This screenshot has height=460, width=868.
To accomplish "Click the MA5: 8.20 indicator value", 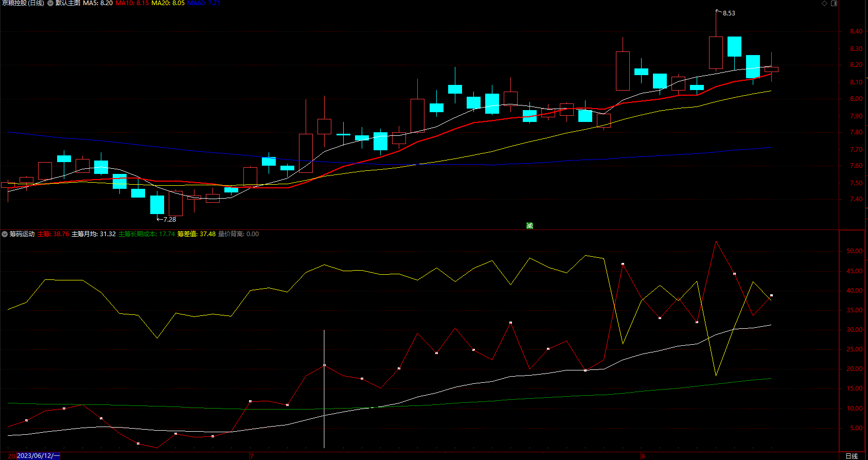I will point(98,3).
